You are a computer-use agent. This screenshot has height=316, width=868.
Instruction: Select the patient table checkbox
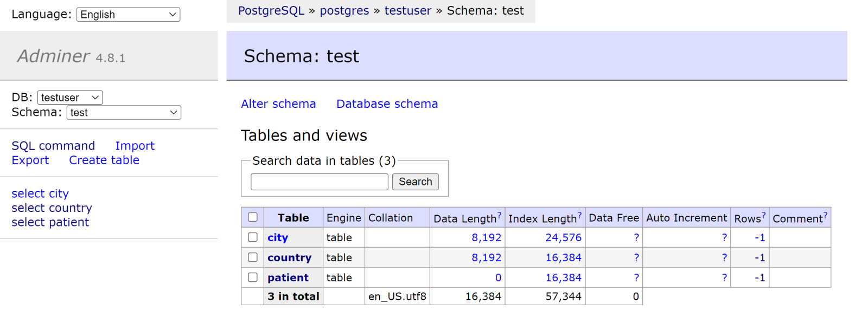pos(253,278)
